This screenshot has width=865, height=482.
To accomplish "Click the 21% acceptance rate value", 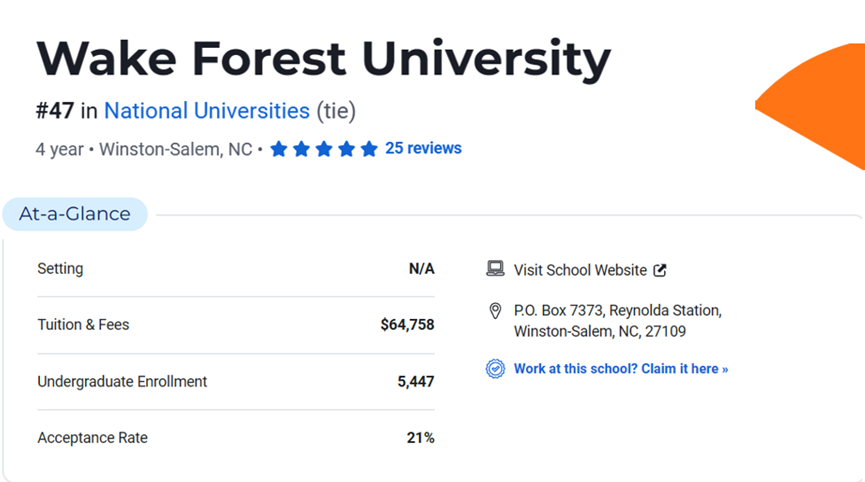I will coord(420,438).
